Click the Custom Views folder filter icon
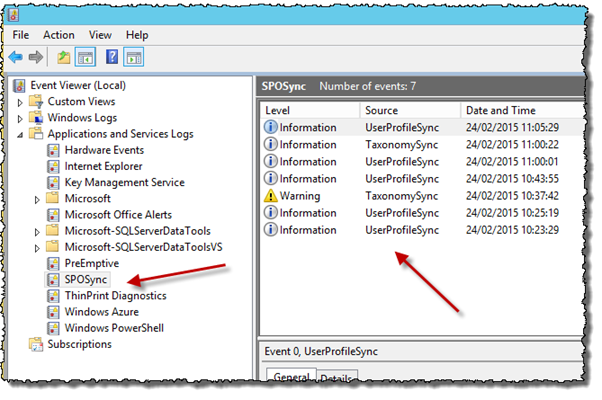The width and height of the screenshot is (602, 400). (x=36, y=102)
